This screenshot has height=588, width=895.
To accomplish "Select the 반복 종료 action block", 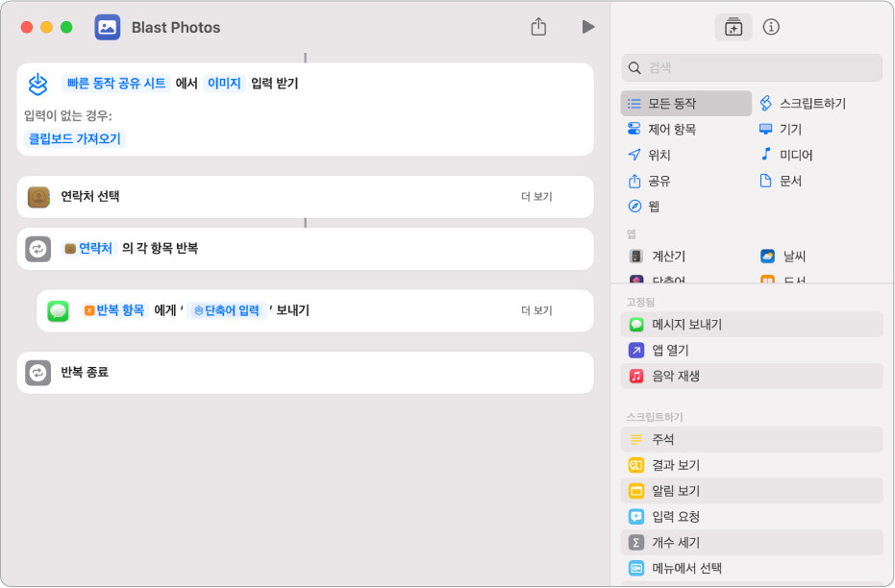I will [306, 373].
